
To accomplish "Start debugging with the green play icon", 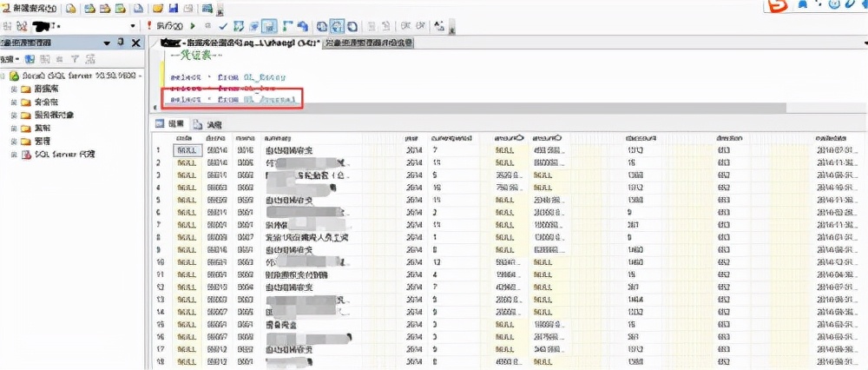I will 193,26.
